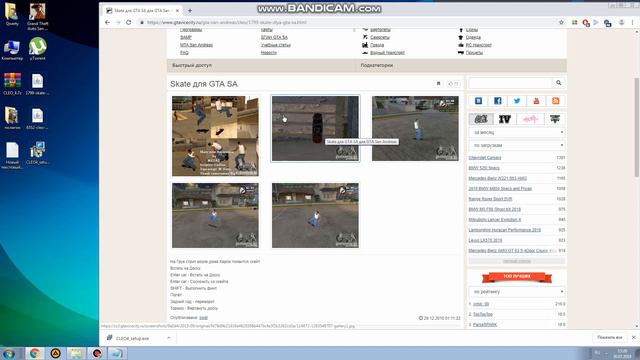Click the like counter beside Skate title
Image resolution: width=640 pixels, height=360 pixels.
pyautogui.click(x=453, y=84)
